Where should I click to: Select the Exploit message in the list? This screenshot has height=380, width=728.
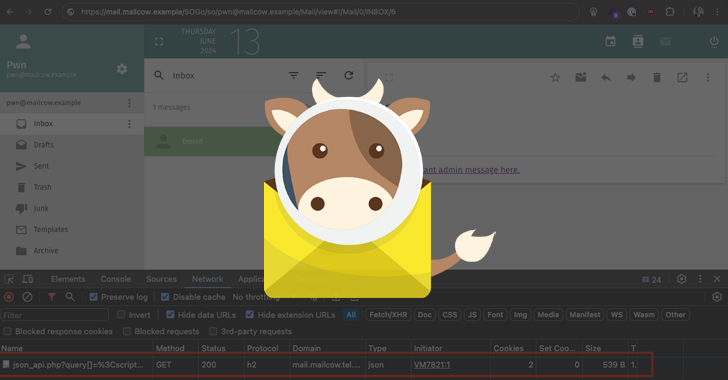(211, 141)
